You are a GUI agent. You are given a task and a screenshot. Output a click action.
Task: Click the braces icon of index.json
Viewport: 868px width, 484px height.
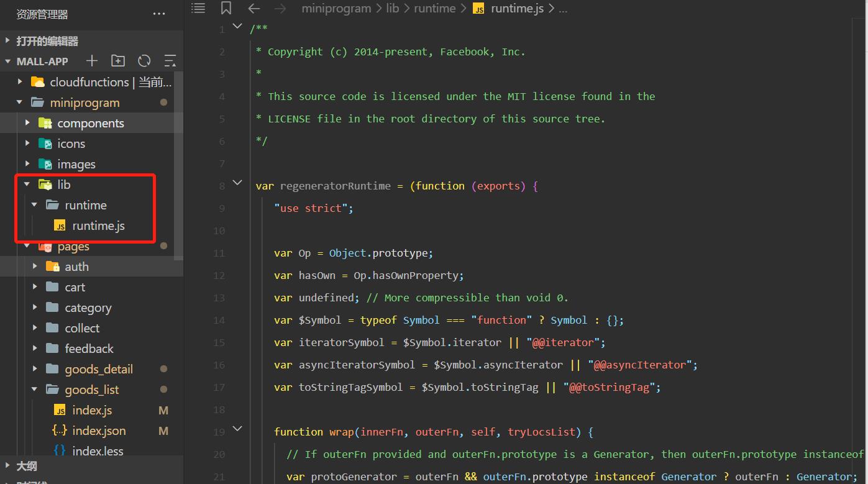[x=60, y=431]
